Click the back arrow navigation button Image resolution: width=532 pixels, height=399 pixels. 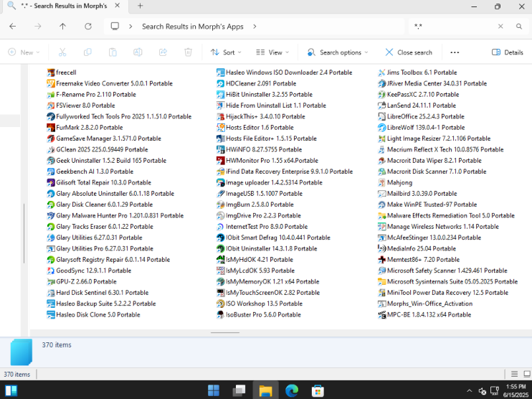[x=13, y=26]
